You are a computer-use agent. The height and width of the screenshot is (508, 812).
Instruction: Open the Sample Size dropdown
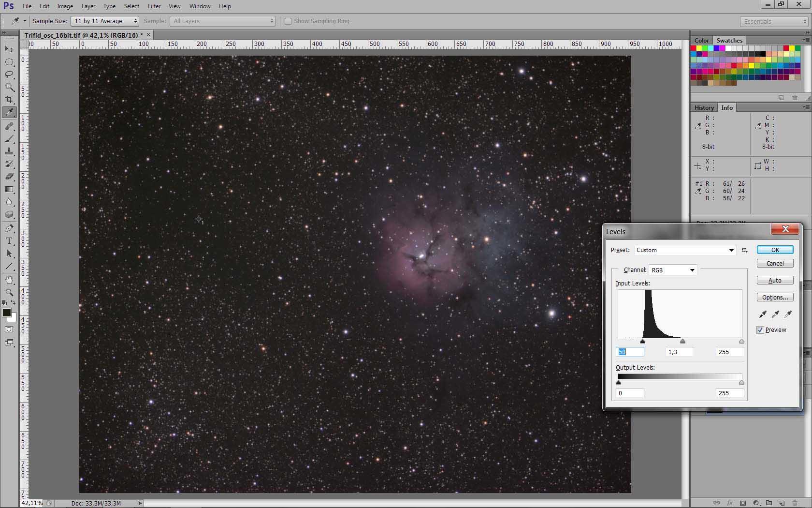[105, 21]
